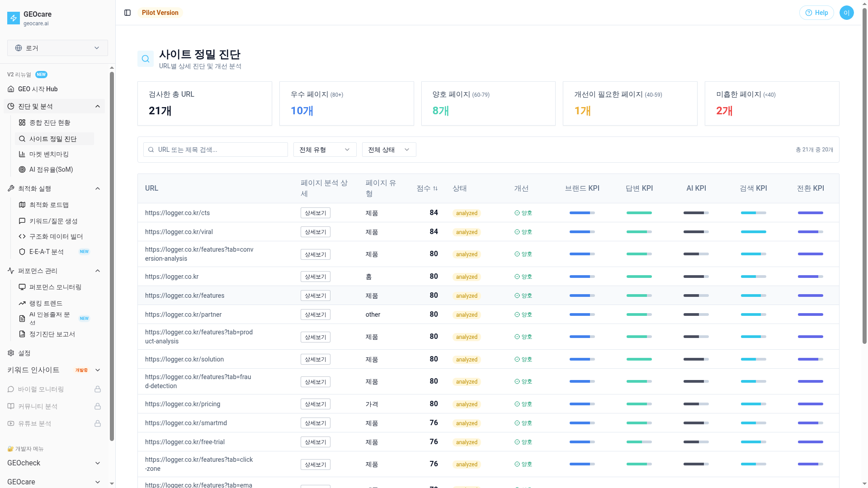
Task: Toggle the sidebar collapse control
Action: (x=127, y=13)
